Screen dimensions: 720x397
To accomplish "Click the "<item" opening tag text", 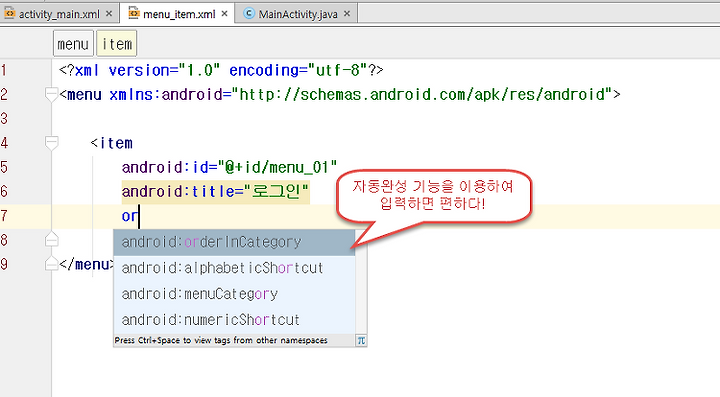I will tap(112, 143).
